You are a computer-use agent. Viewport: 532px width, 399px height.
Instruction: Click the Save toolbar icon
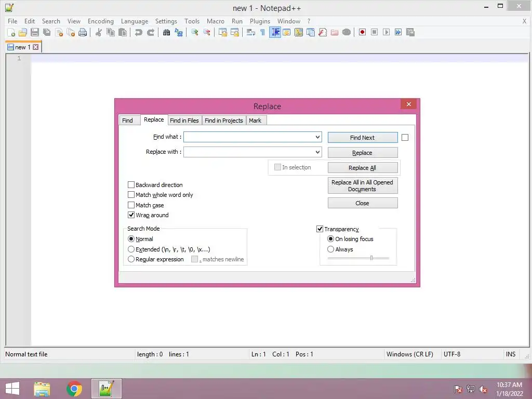(x=35, y=32)
